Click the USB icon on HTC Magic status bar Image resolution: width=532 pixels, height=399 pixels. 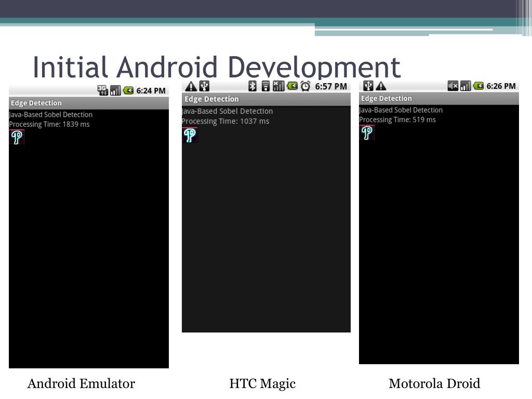pos(204,86)
